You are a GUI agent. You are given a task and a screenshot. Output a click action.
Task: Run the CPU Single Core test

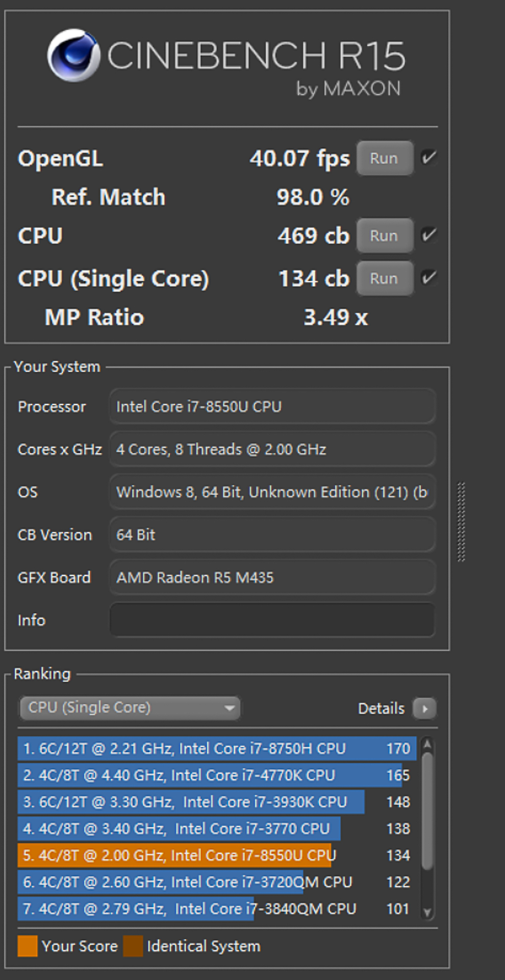pos(385,279)
